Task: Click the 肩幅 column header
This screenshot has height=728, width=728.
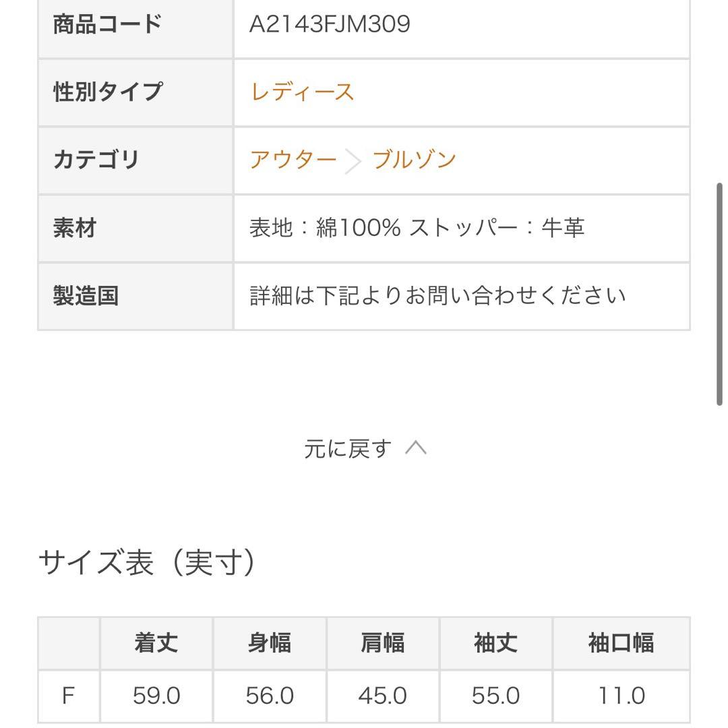Action: click(383, 643)
